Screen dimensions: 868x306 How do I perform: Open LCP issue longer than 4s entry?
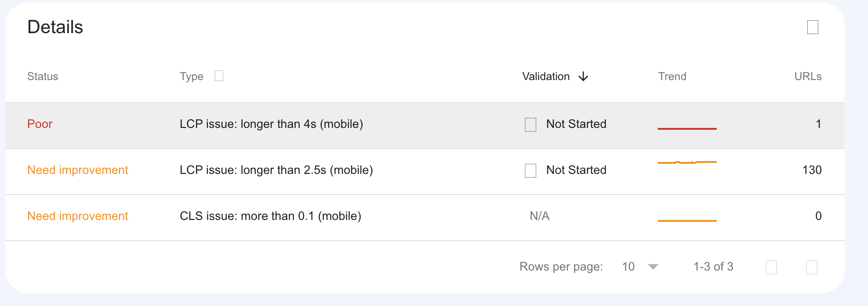(x=271, y=124)
